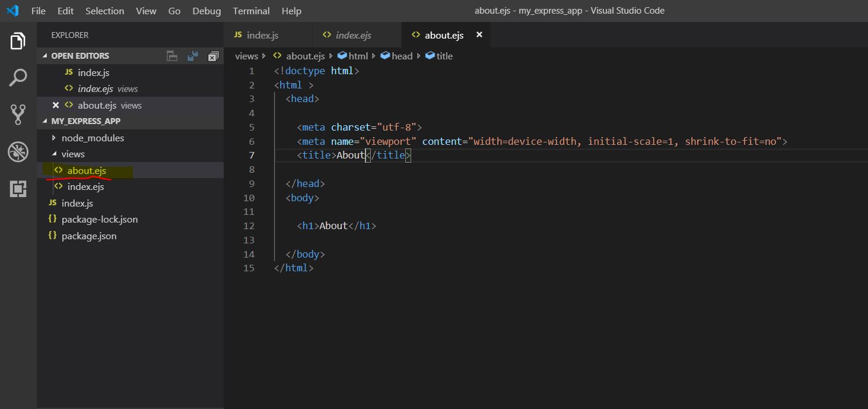Viewport: 868px width, 409px height.
Task: Open the Debug menu
Action: pos(206,11)
